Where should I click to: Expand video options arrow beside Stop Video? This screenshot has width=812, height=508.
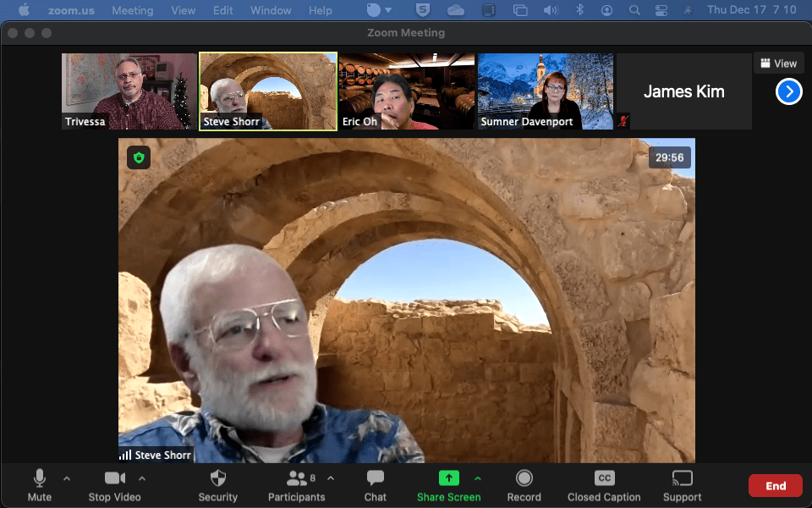142,478
